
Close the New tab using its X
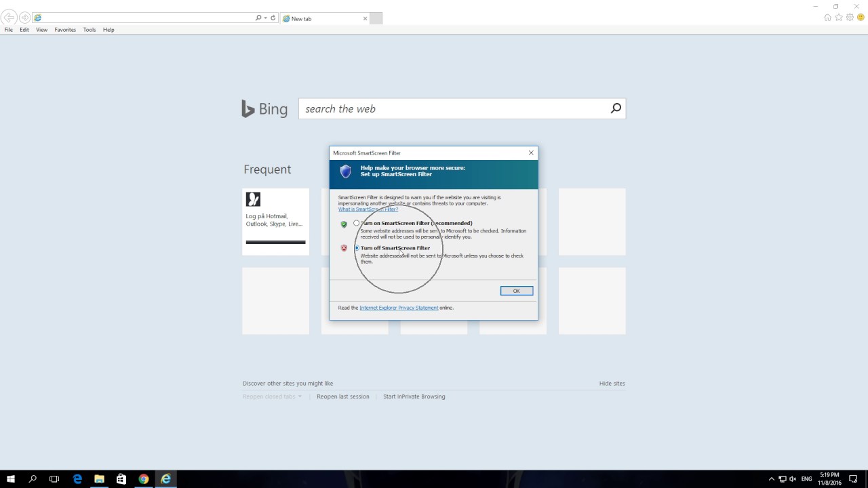(365, 18)
